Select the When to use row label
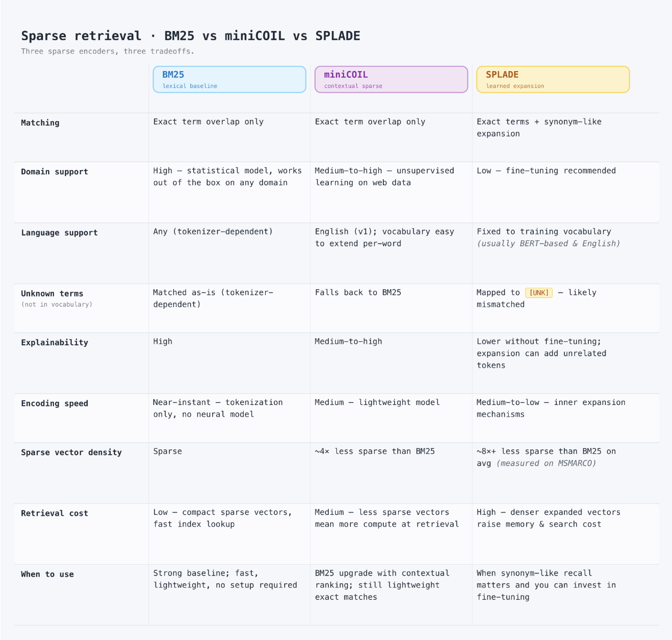The image size is (672, 640). coord(47,574)
